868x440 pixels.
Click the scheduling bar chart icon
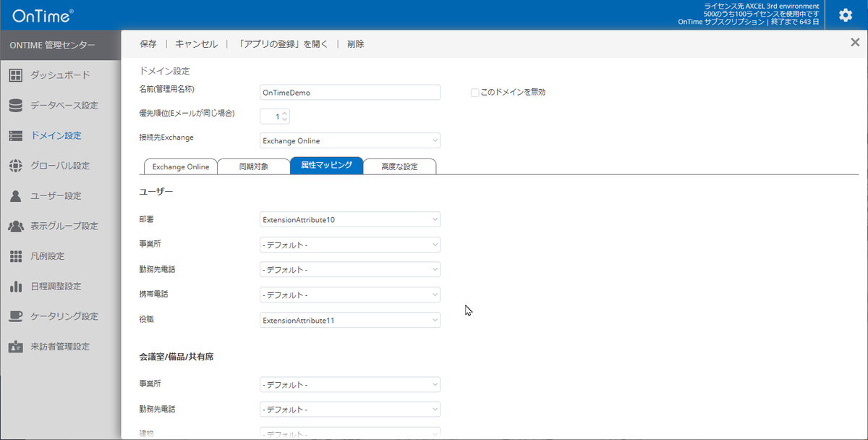[16, 287]
